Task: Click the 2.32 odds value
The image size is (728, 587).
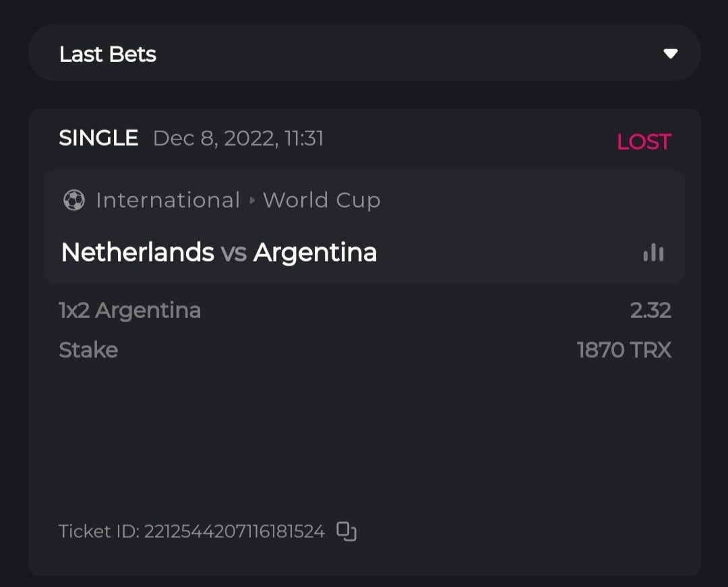Action: (650, 311)
